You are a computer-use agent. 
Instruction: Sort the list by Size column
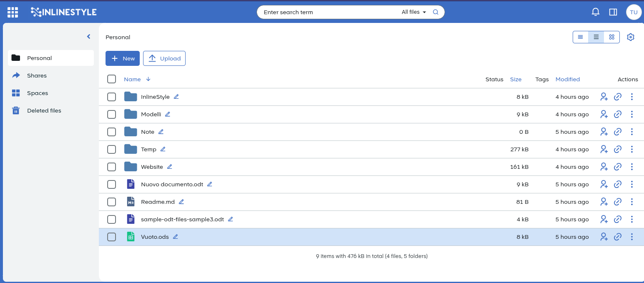[516, 79]
